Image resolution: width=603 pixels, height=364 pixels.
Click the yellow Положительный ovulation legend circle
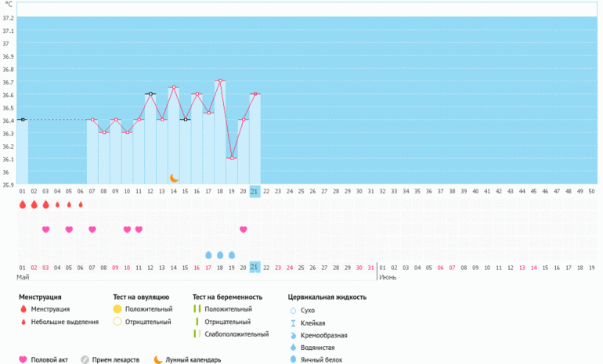coord(117,309)
